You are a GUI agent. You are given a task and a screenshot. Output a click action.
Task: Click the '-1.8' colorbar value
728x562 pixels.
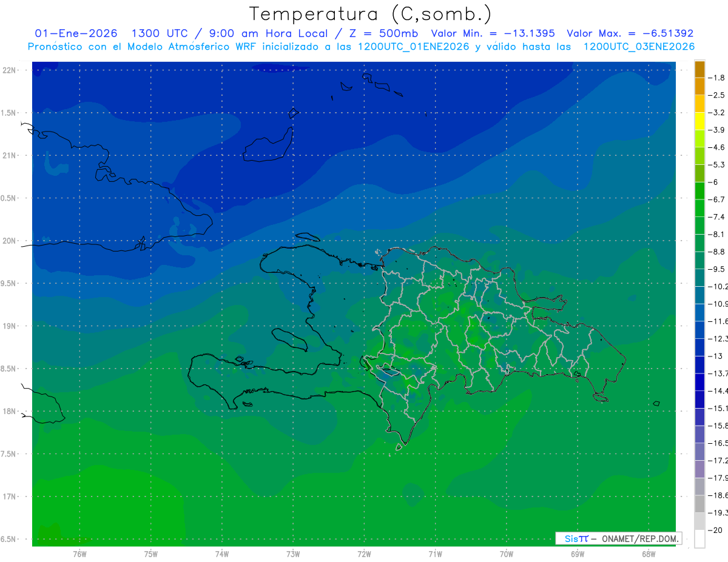click(x=716, y=78)
